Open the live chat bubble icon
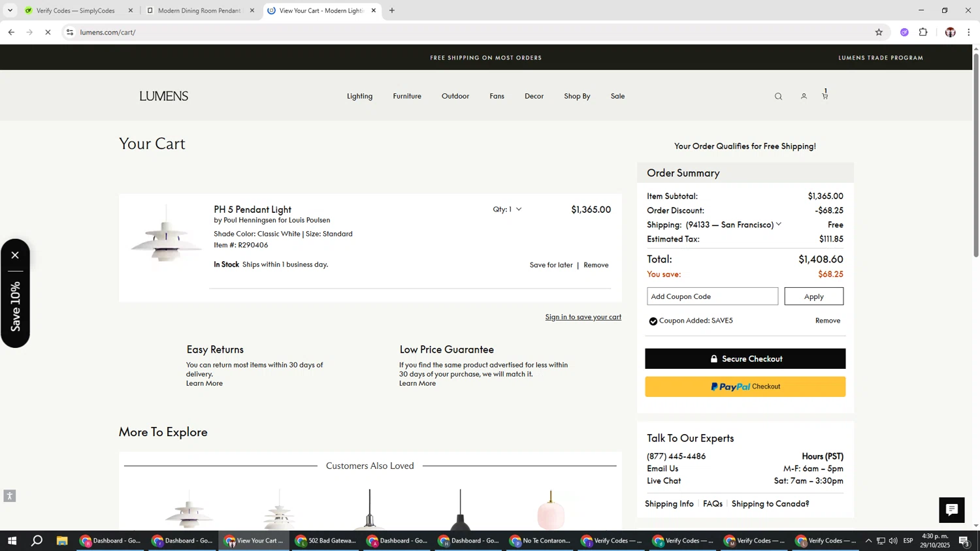The width and height of the screenshot is (980, 551). 951,510
